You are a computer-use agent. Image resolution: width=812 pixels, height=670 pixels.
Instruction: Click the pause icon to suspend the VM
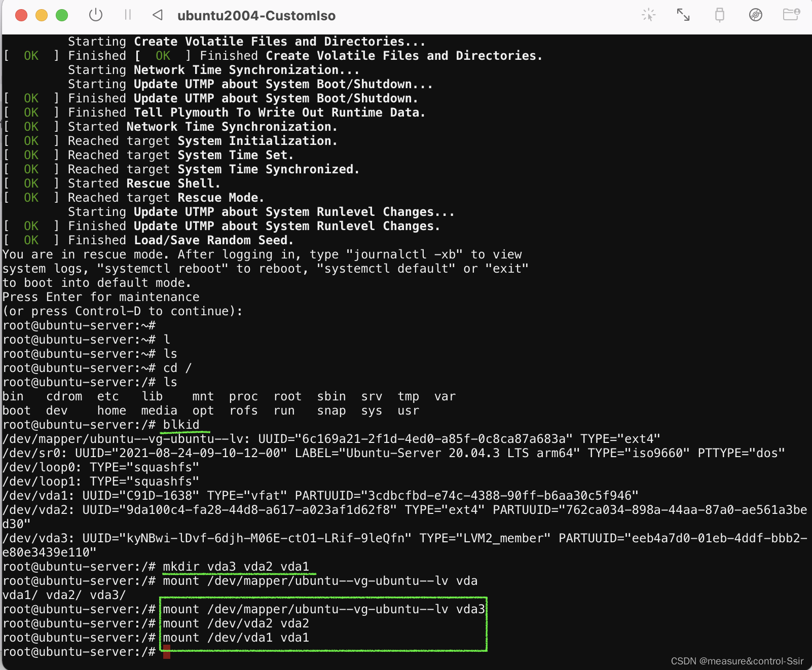point(128,15)
